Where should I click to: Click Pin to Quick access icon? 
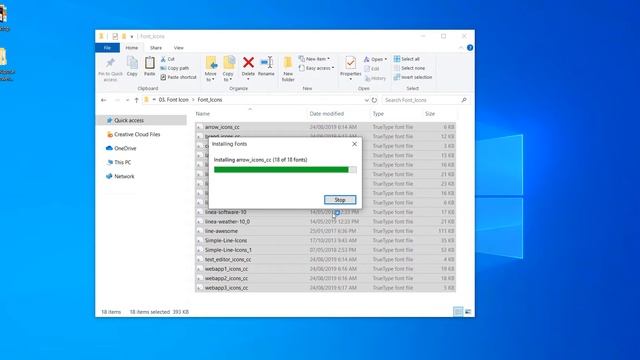pos(110,63)
